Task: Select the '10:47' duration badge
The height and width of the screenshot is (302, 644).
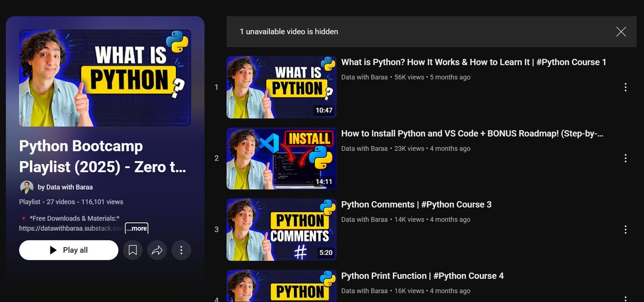Action: point(324,111)
